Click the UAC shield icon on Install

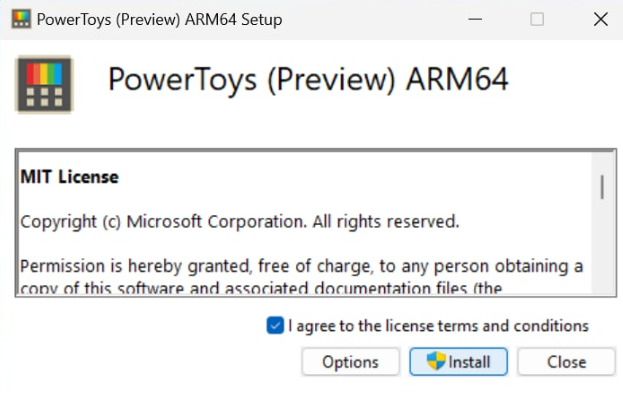click(436, 361)
